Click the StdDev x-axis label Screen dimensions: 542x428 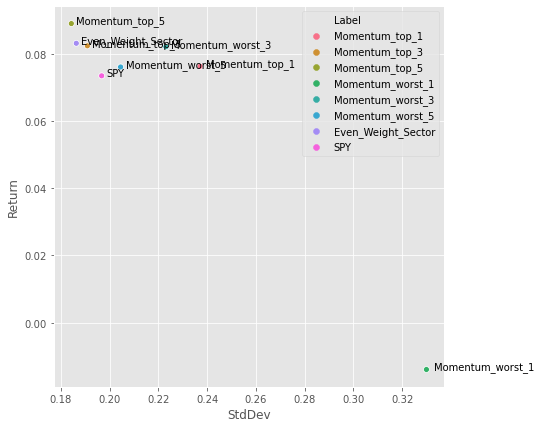(x=249, y=415)
